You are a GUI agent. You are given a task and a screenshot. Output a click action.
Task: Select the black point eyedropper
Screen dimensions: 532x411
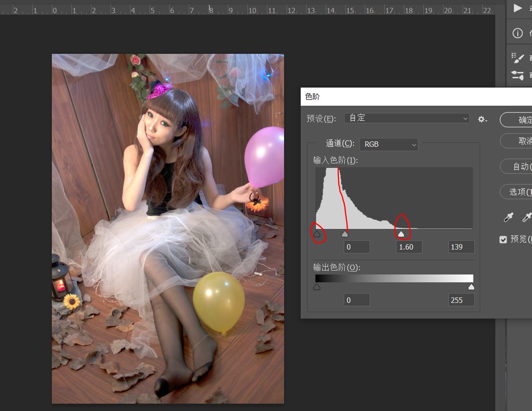[509, 217]
